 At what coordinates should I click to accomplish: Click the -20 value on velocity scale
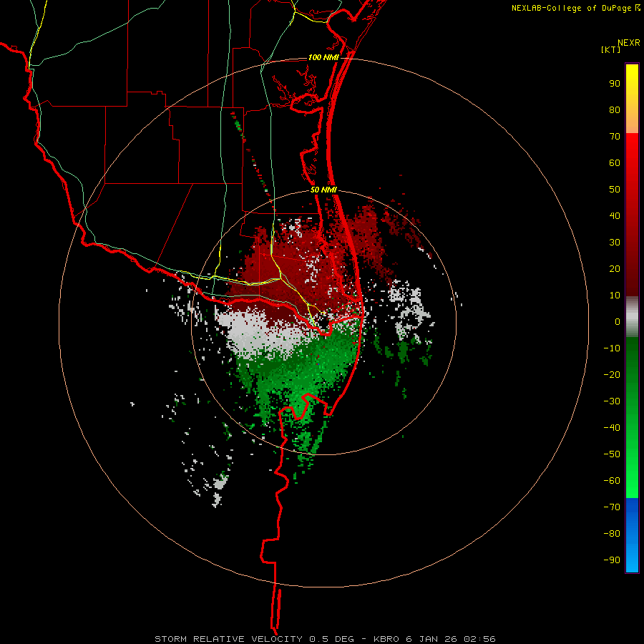[612, 375]
